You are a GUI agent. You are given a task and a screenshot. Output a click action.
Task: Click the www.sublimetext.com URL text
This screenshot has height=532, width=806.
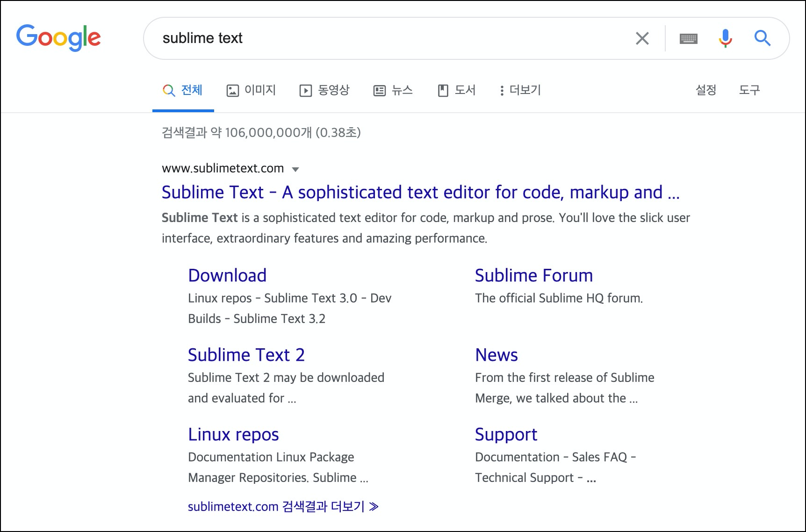(x=223, y=168)
